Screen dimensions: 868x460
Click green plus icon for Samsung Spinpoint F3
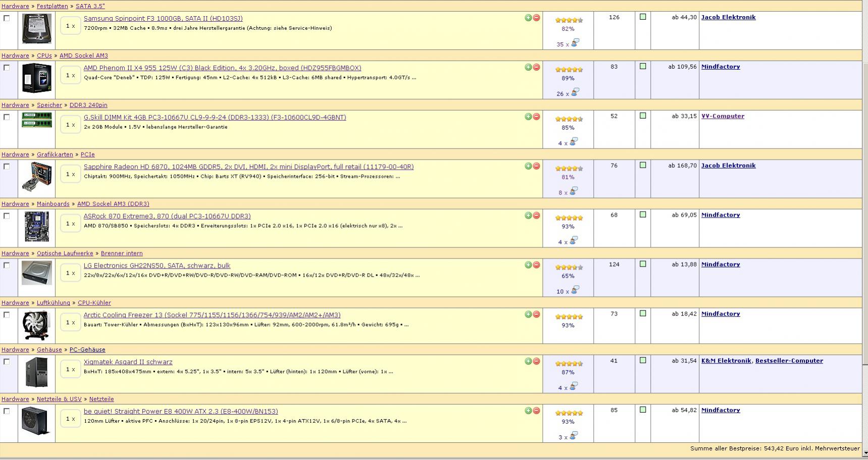click(x=528, y=18)
